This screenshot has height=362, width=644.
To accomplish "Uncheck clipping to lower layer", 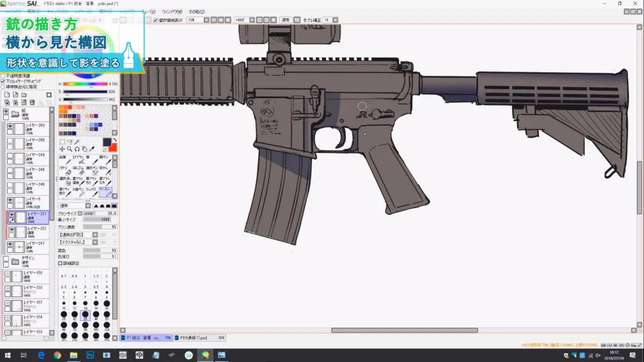I will [x=3, y=81].
